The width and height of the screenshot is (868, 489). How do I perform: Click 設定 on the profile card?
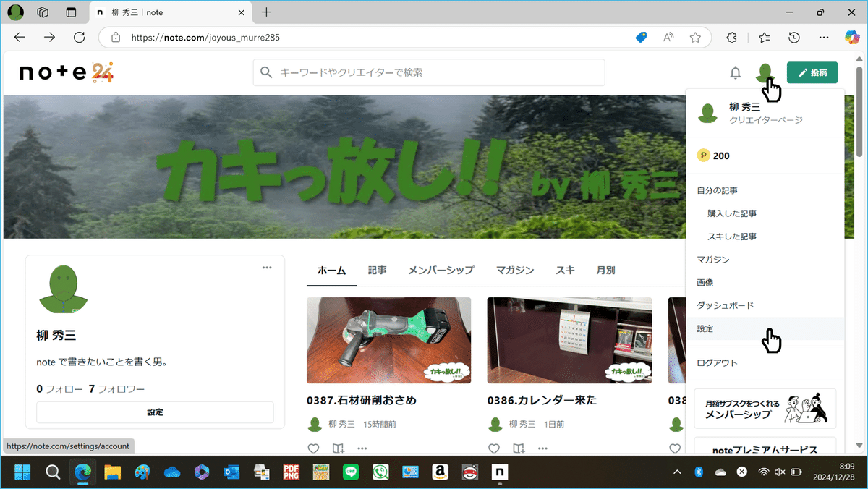(155, 412)
